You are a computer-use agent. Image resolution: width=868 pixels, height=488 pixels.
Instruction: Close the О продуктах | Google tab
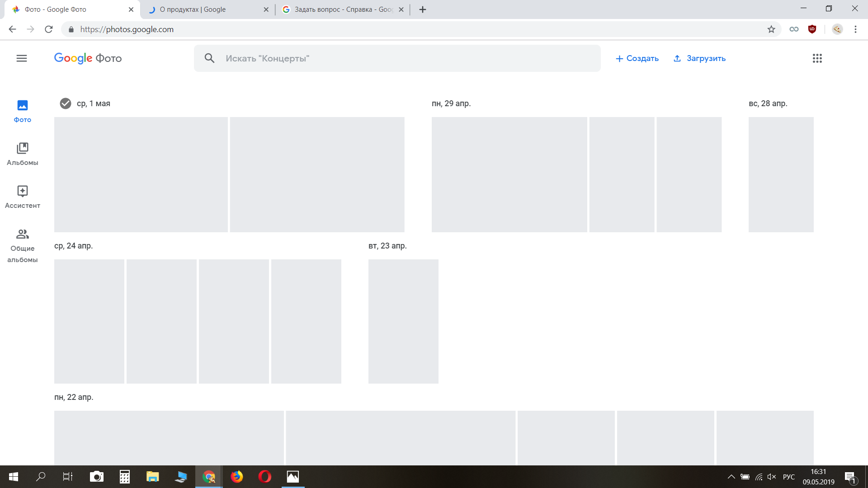pos(266,9)
